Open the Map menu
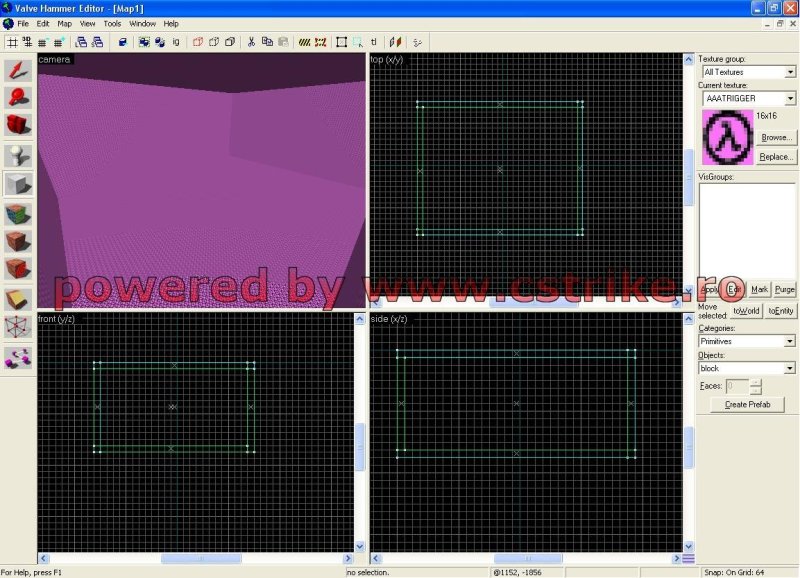This screenshot has height=578, width=800. (x=64, y=23)
